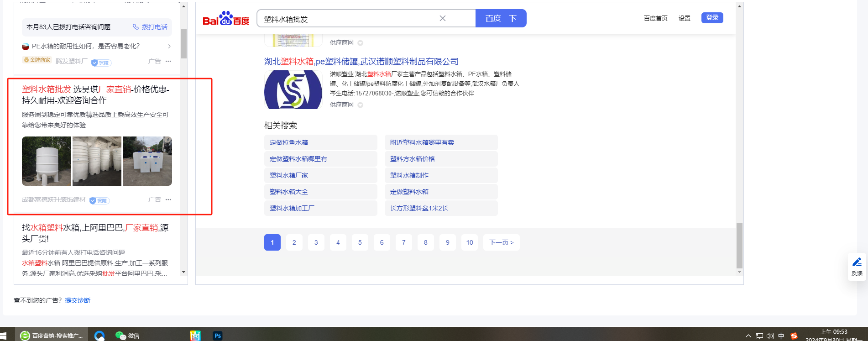Image resolution: width=868 pixels, height=341 pixels.
Task: Toggle the 中 input language indicator
Action: pyautogui.click(x=781, y=336)
